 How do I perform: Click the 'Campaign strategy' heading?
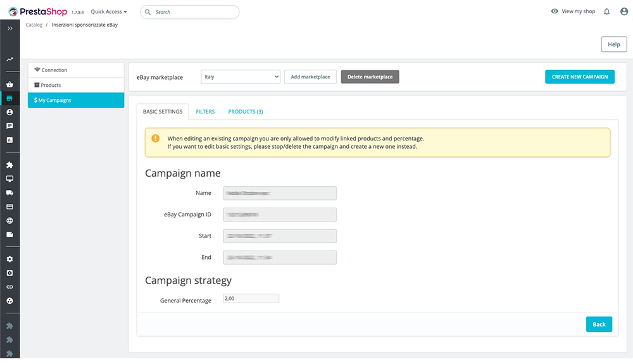pos(188,280)
